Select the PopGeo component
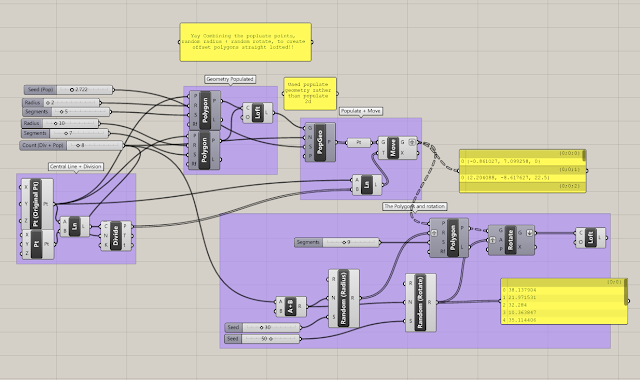Viewport: 640px width, 380px height. (320, 142)
